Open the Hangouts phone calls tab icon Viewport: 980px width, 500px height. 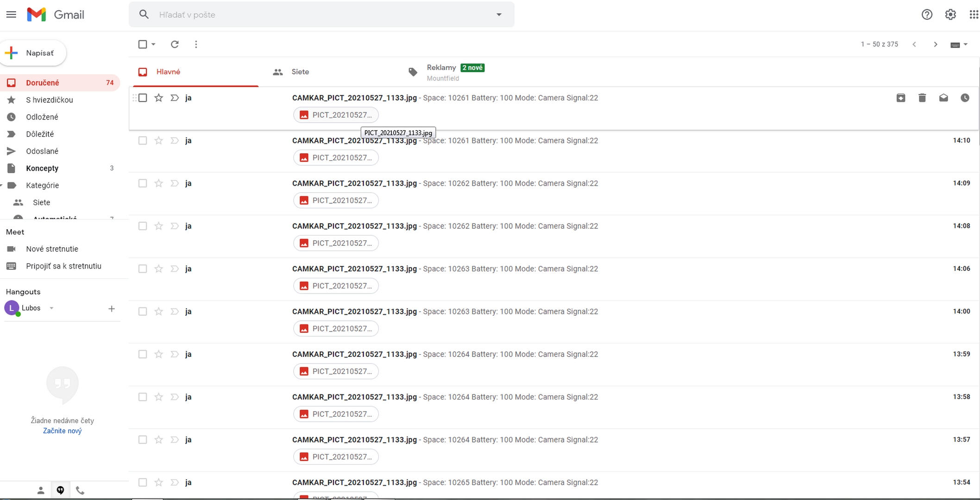click(80, 490)
